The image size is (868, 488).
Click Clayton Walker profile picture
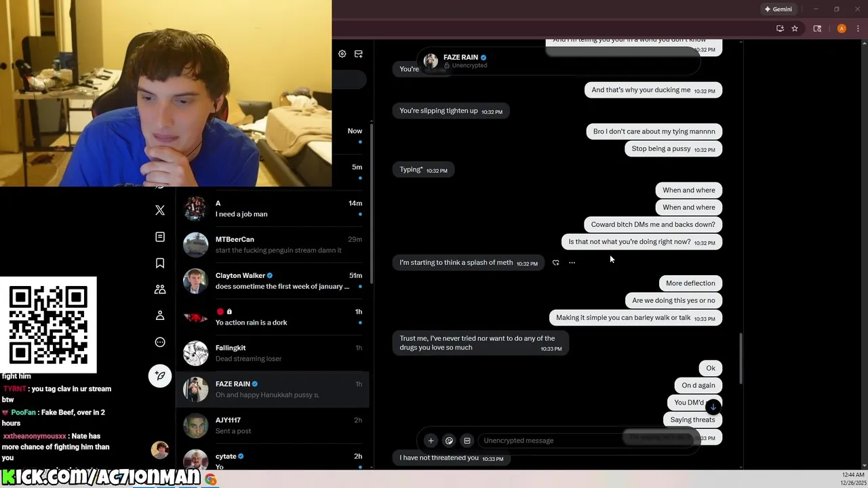[195, 281]
